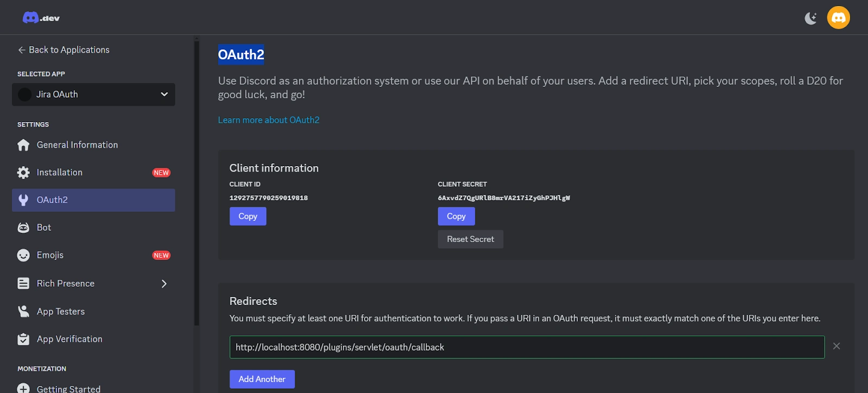Click the Installation gear icon
The height and width of the screenshot is (393, 868).
point(23,173)
